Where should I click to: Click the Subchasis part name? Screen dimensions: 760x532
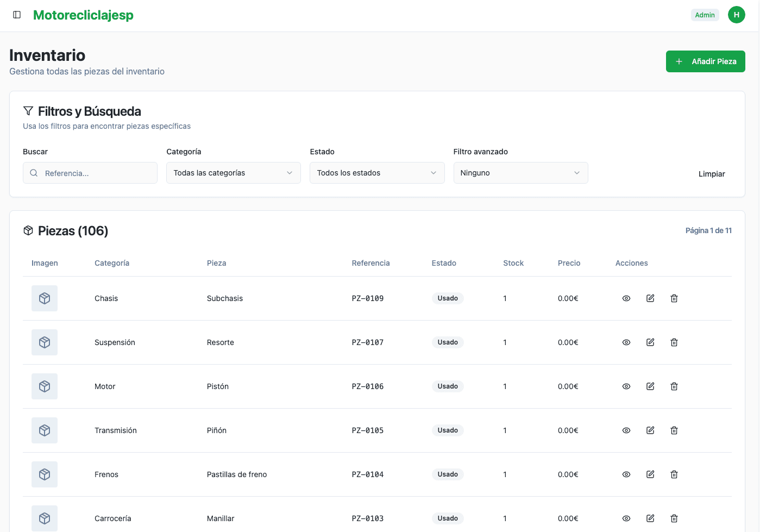225,298
